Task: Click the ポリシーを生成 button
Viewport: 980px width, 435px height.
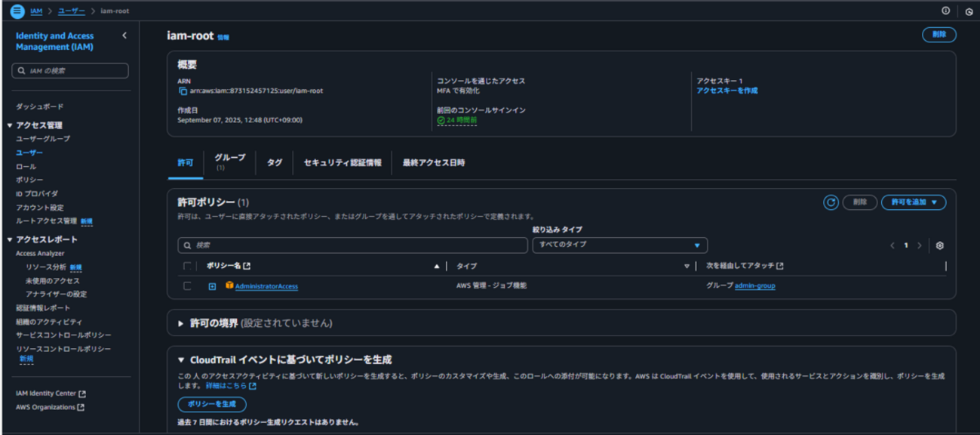Action: point(212,405)
